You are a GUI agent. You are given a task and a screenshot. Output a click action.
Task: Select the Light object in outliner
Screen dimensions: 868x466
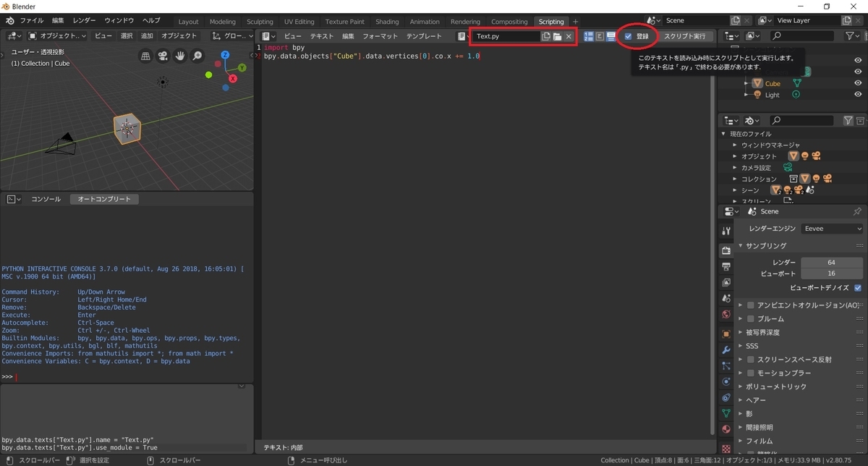tap(773, 95)
